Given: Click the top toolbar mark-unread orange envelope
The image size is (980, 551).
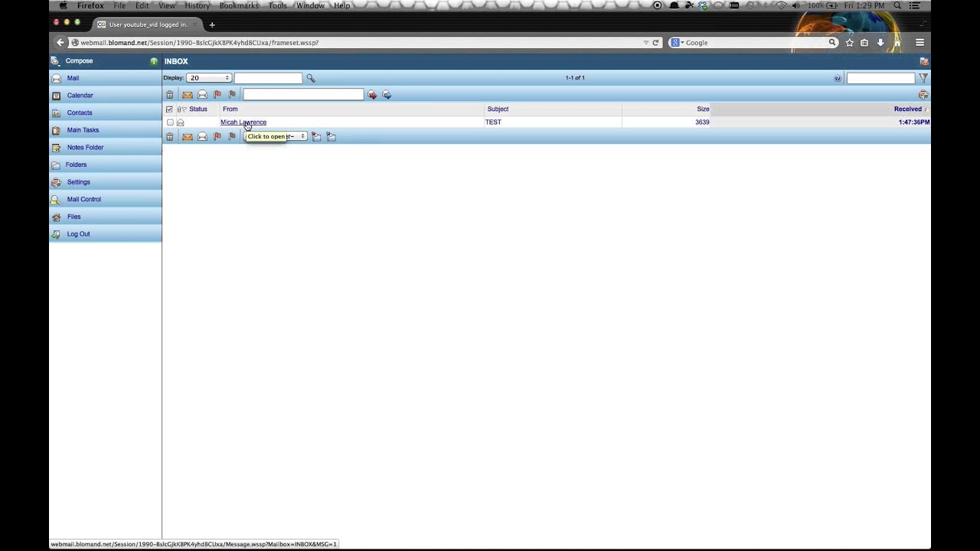Looking at the screenshot, I should coord(187,95).
